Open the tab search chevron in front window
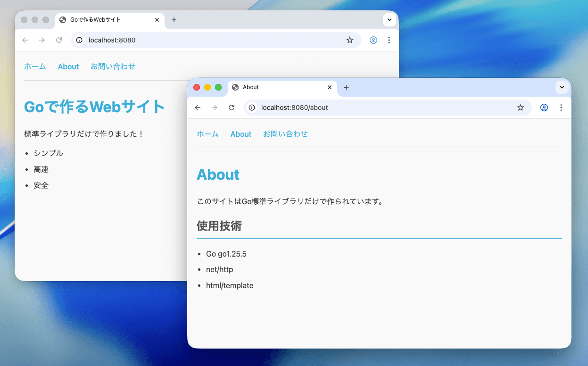 [x=562, y=87]
